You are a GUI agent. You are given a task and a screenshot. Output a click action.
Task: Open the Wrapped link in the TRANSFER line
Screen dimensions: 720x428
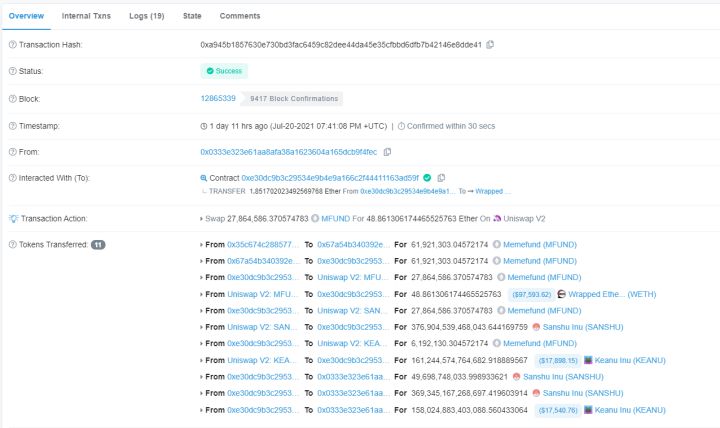(493, 191)
